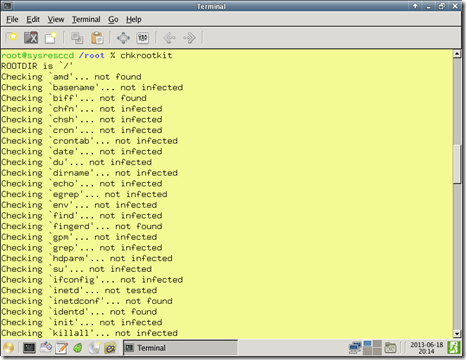Click the Checking `inetd' not tested line
466x360 pixels.
click(x=79, y=290)
